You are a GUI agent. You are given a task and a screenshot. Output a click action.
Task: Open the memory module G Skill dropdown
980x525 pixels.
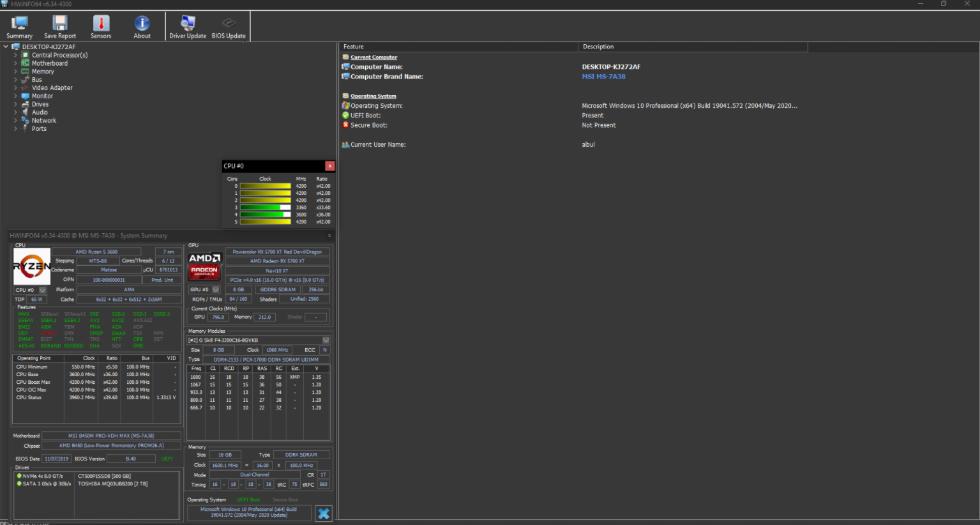(x=326, y=340)
